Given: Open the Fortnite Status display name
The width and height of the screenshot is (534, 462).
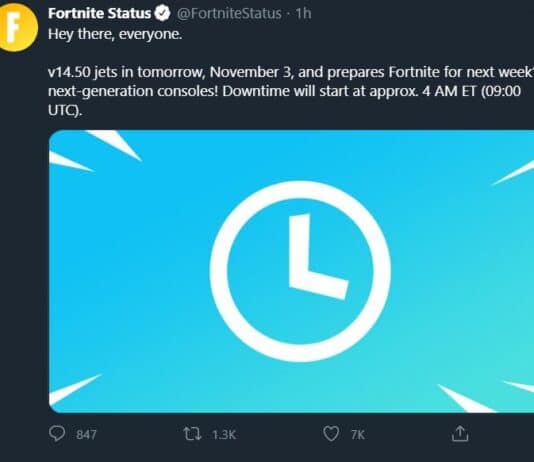Looking at the screenshot, I should point(99,13).
